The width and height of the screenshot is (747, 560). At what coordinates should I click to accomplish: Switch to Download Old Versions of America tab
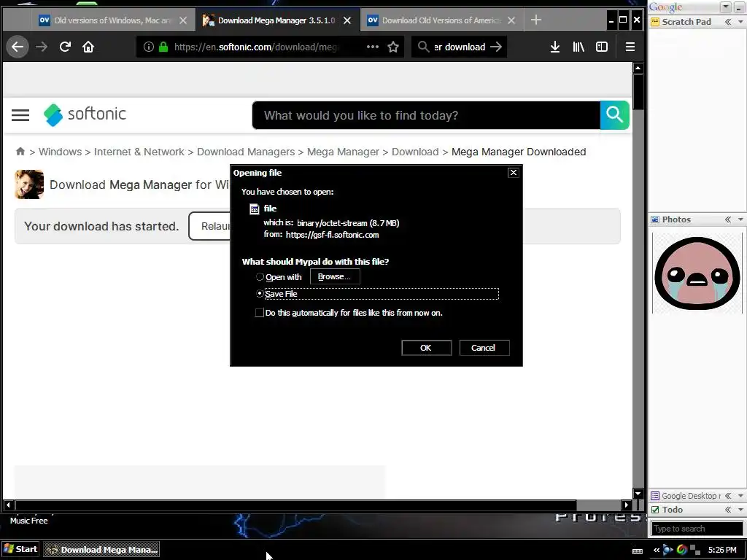[441, 20]
